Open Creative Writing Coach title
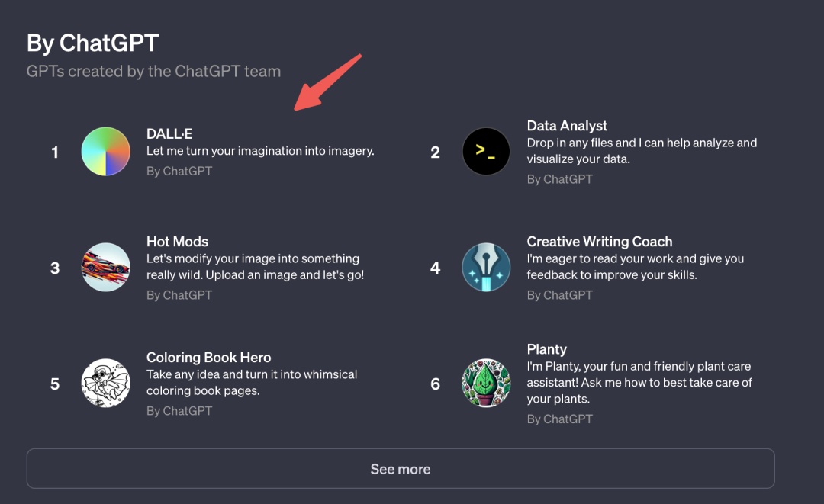Image resolution: width=824 pixels, height=504 pixels. coord(599,242)
